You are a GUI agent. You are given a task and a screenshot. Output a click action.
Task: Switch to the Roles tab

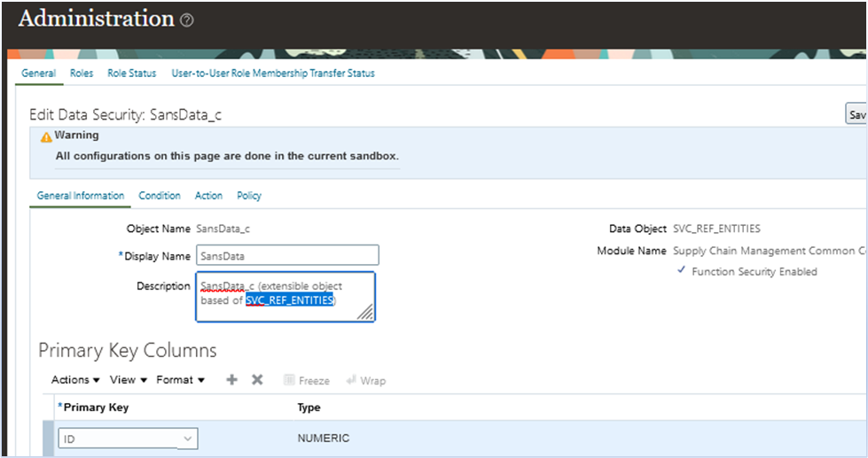tap(82, 73)
